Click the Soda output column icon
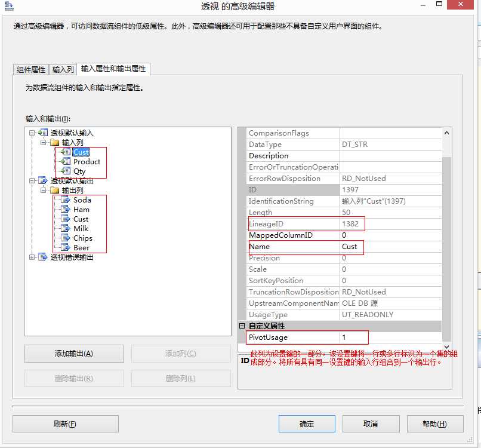The height and width of the screenshot is (448, 481). click(x=66, y=200)
